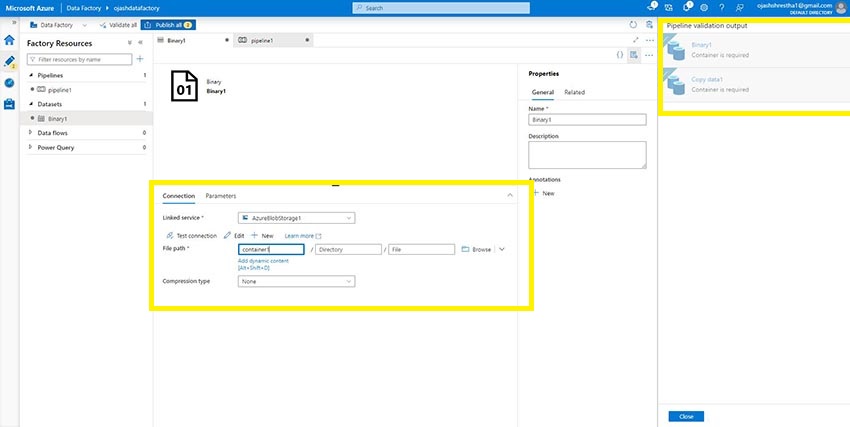This screenshot has width=850, height=427.
Task: Toggle the Properties pane icon
Action: tap(633, 55)
